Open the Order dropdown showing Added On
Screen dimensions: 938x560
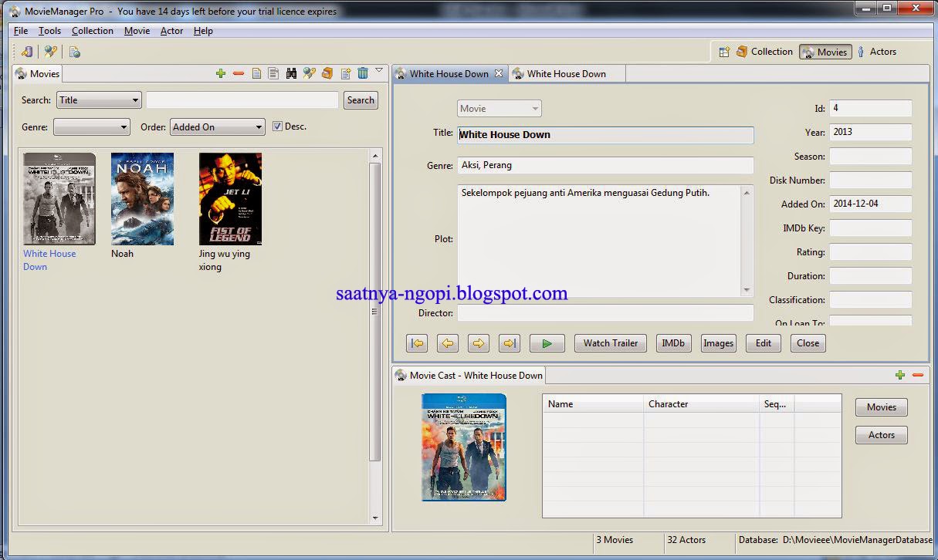pos(217,127)
